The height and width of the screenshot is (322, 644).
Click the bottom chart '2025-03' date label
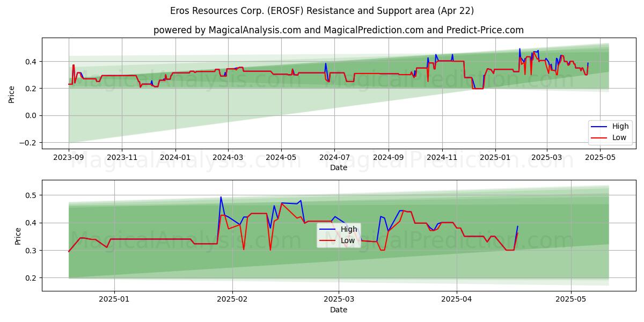pyautogui.click(x=339, y=301)
